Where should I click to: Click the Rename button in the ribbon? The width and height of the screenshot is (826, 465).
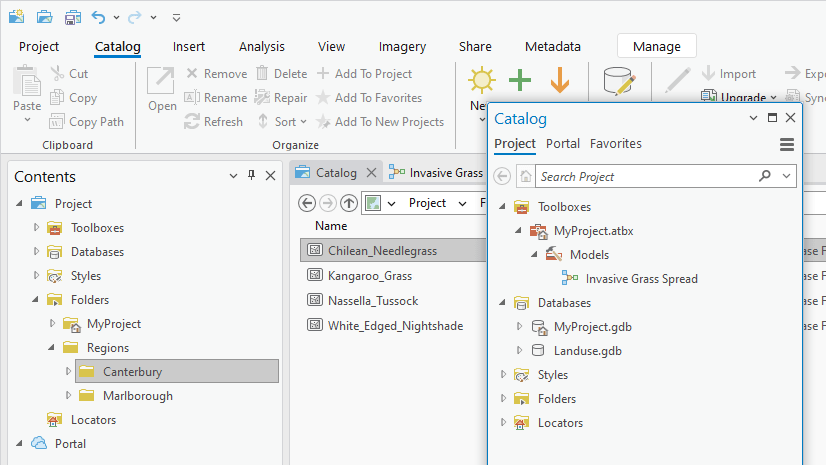(x=215, y=98)
